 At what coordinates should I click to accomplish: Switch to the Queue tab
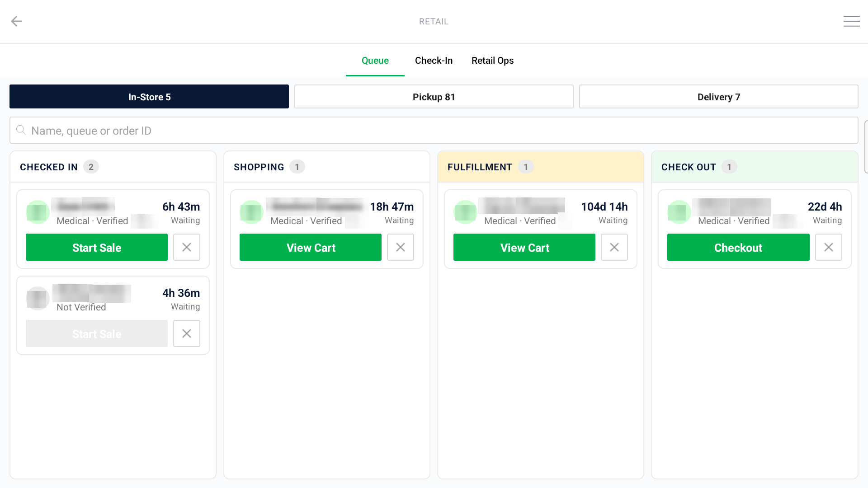click(375, 61)
